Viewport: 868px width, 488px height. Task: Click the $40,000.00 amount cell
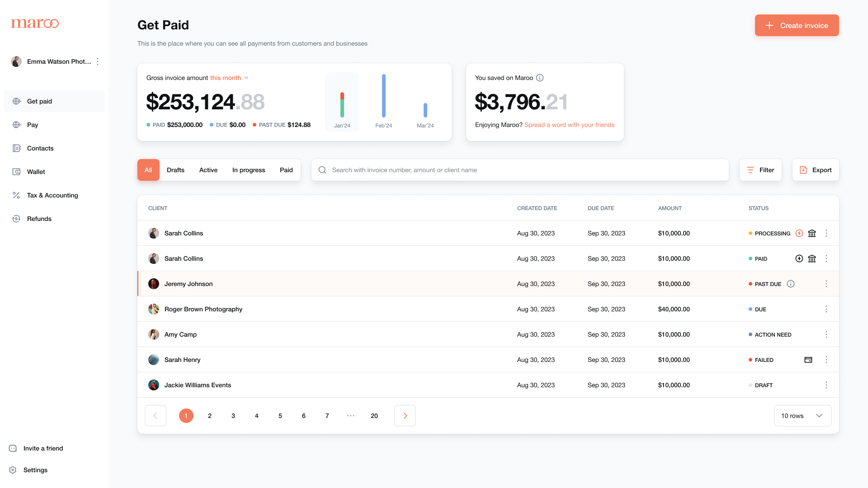tap(674, 309)
